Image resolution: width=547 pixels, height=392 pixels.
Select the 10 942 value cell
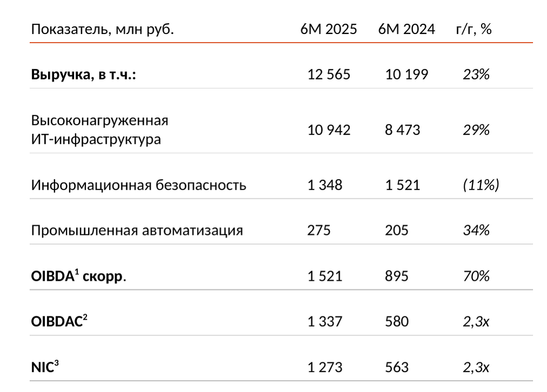(x=329, y=130)
